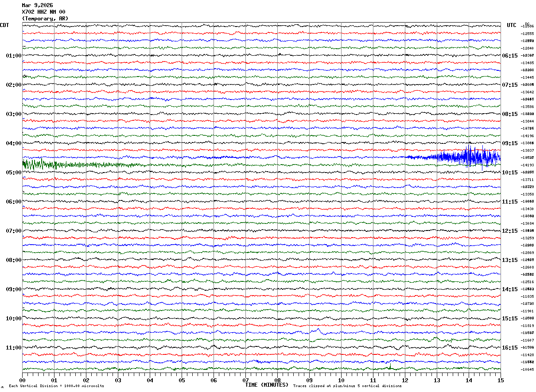This screenshot has width=536, height=392.
Task: Click the station name X702 HHZ NM 00
Action: (x=43, y=12)
